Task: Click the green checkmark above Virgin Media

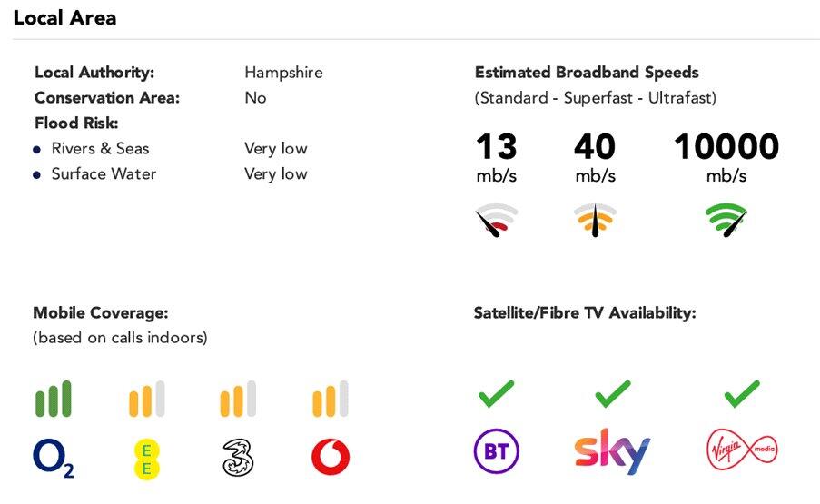Action: click(742, 393)
